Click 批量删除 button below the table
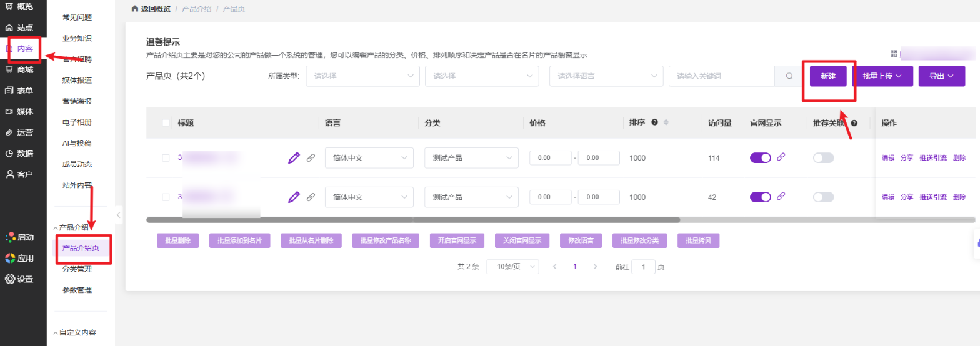This screenshot has width=980, height=346. point(178,241)
